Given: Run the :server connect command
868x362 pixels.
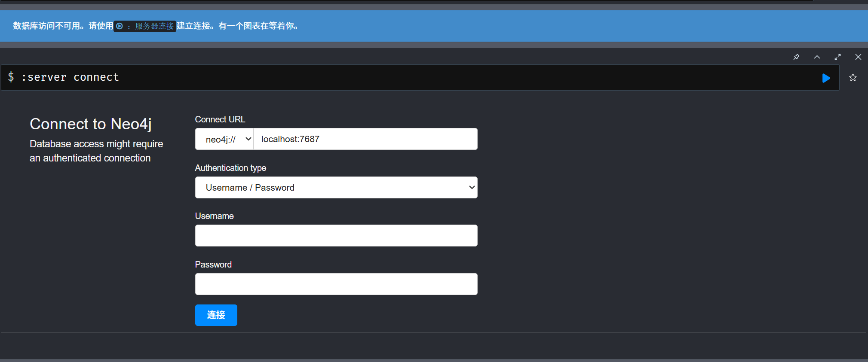Looking at the screenshot, I should pos(826,78).
